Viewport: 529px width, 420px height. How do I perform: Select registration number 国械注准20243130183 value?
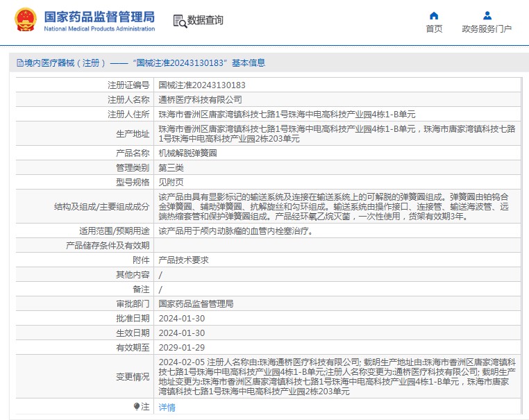pos(202,85)
